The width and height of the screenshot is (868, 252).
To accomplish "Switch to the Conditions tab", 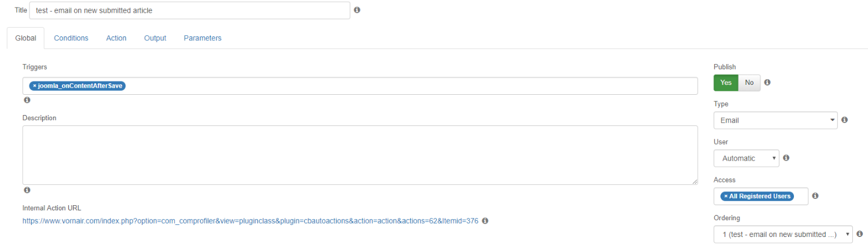I will (71, 38).
